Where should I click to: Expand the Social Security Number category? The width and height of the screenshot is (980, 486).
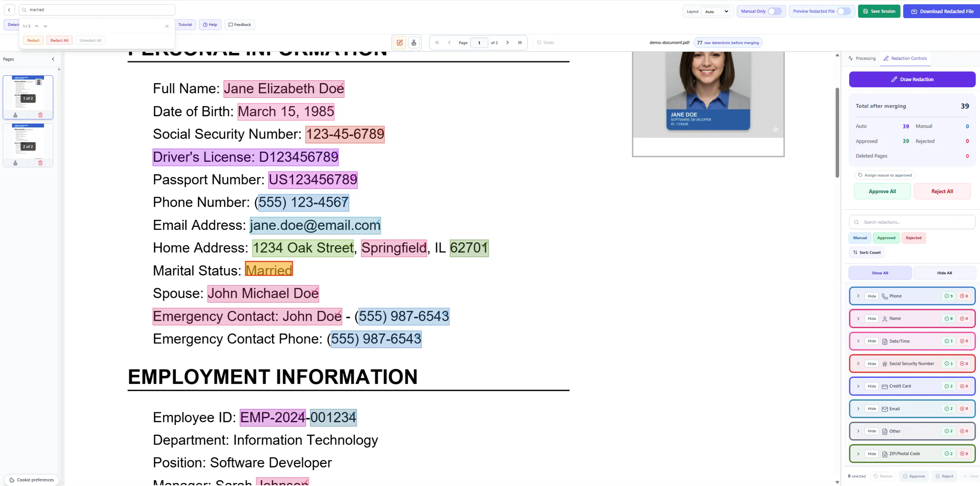pyautogui.click(x=858, y=364)
